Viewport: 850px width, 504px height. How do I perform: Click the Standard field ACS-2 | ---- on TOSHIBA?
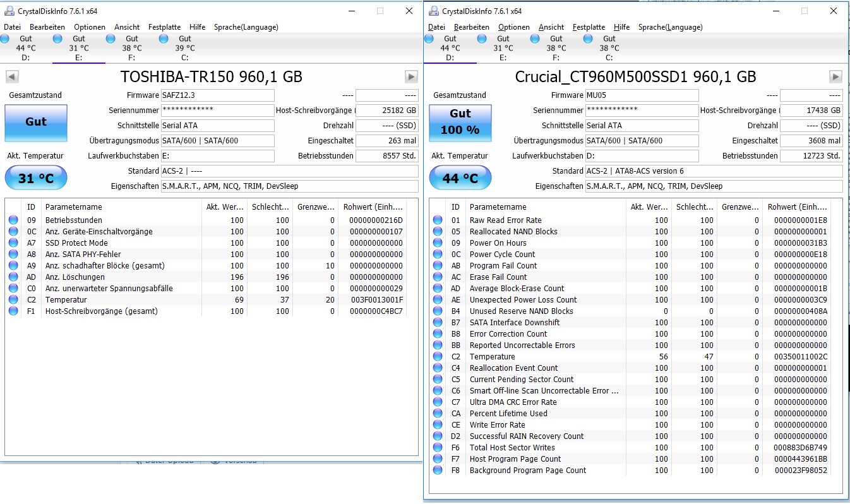[x=290, y=171]
